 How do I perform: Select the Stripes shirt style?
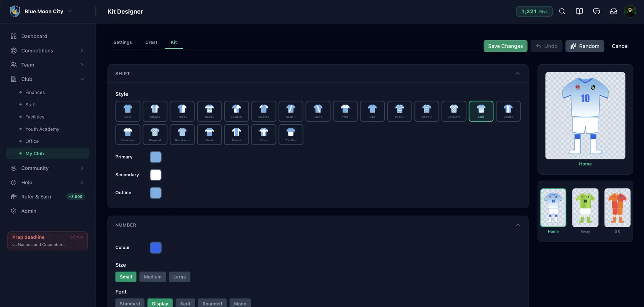point(155,111)
